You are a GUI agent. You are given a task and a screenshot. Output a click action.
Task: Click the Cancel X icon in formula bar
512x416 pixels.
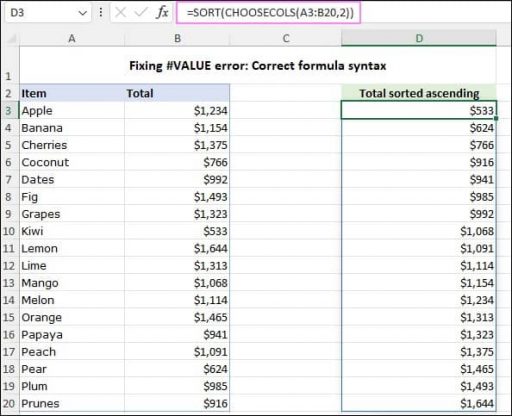tap(120, 13)
